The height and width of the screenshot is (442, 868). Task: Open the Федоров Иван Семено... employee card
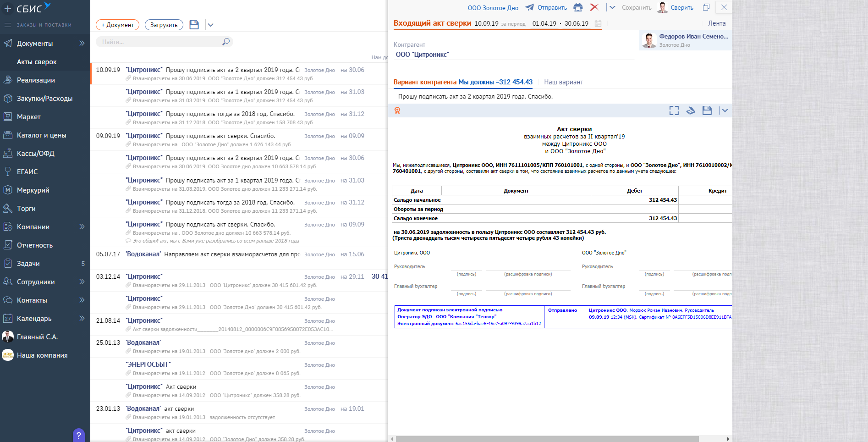click(x=686, y=40)
